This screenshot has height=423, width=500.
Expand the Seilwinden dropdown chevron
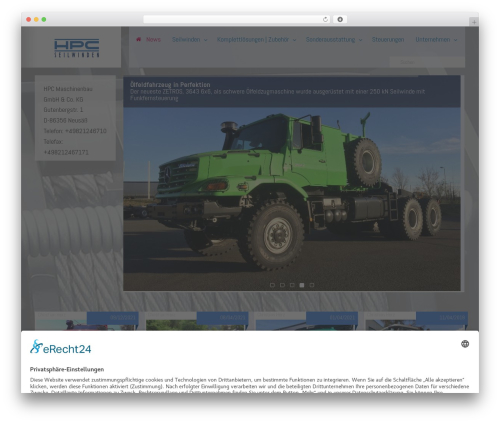[206, 40]
